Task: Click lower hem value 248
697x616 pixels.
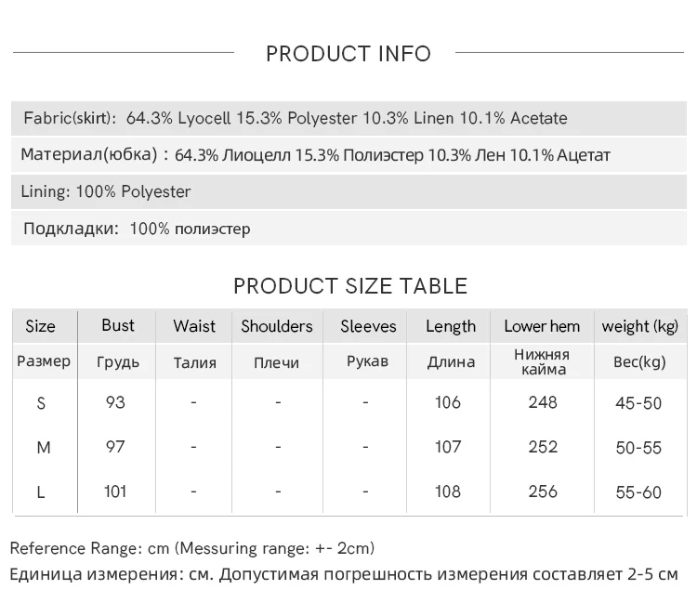Action: pyautogui.click(x=542, y=402)
